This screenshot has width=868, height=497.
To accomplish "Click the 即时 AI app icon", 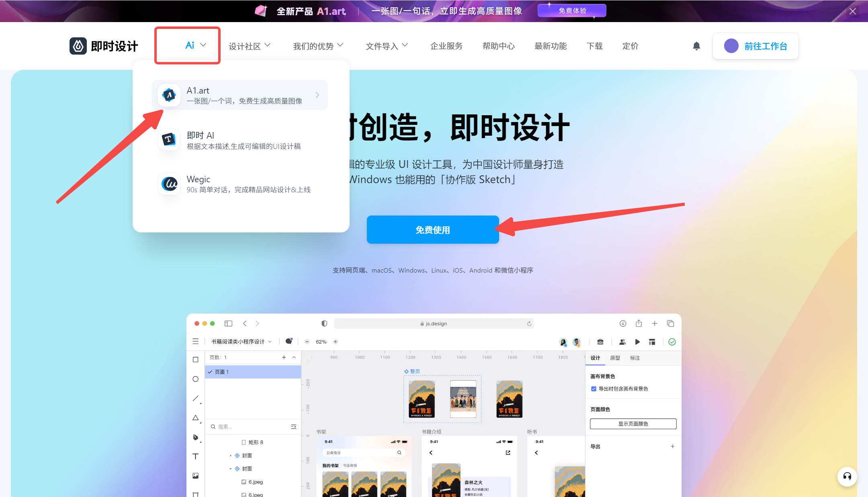I will click(169, 140).
